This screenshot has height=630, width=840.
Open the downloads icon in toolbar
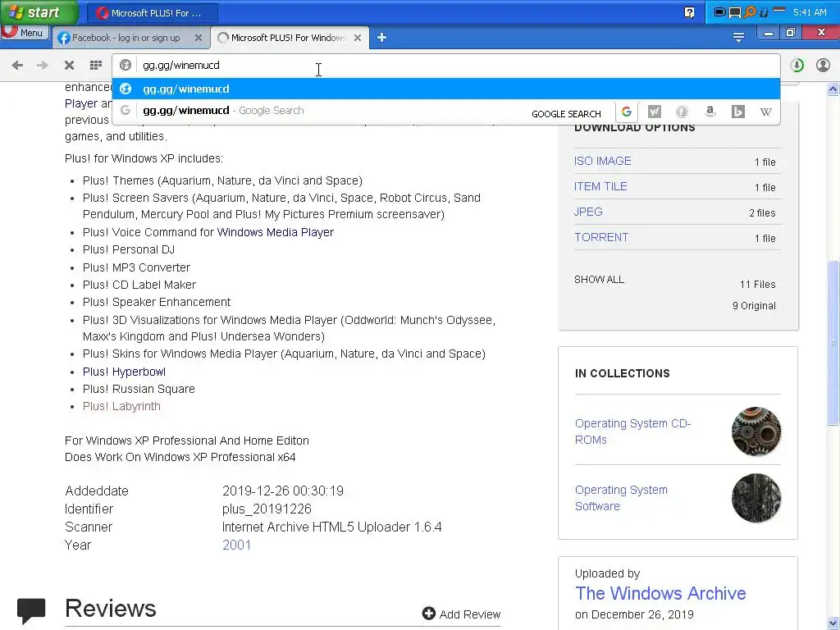pos(797,66)
